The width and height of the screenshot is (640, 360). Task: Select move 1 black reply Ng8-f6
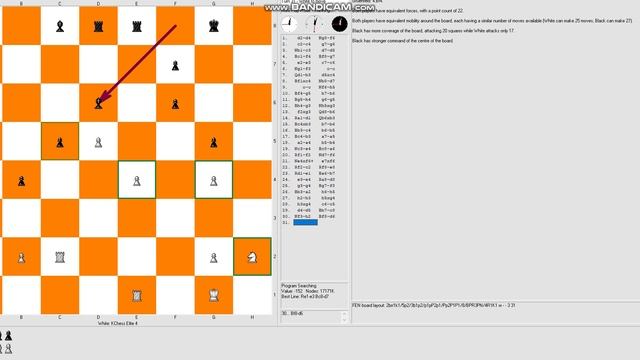pos(327,38)
